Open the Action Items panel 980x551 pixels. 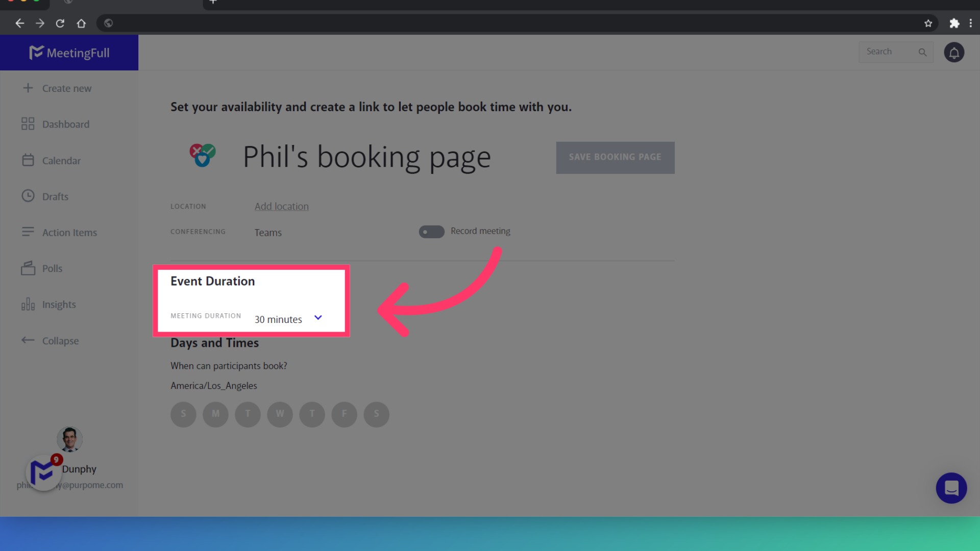click(70, 233)
